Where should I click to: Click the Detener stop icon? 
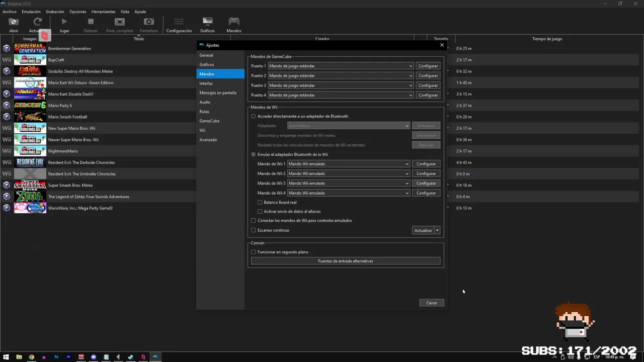pos(91,22)
